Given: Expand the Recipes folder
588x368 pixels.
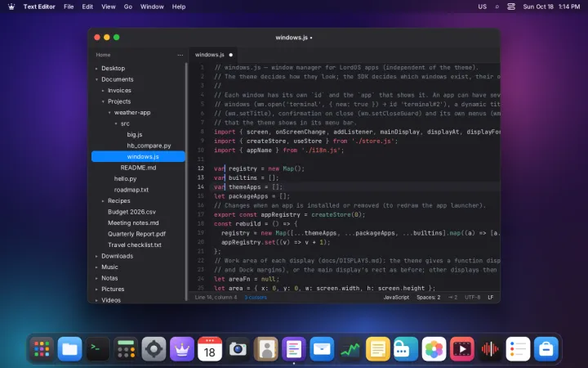Looking at the screenshot, I should (x=103, y=201).
